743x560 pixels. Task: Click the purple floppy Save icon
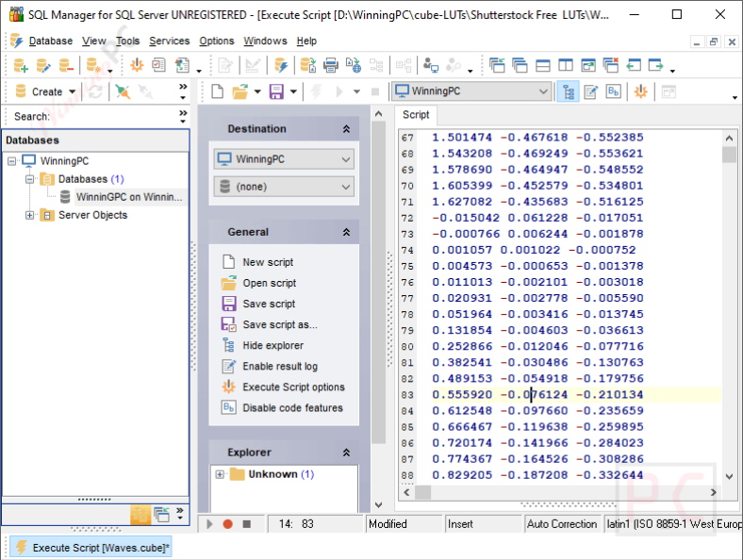click(x=276, y=91)
